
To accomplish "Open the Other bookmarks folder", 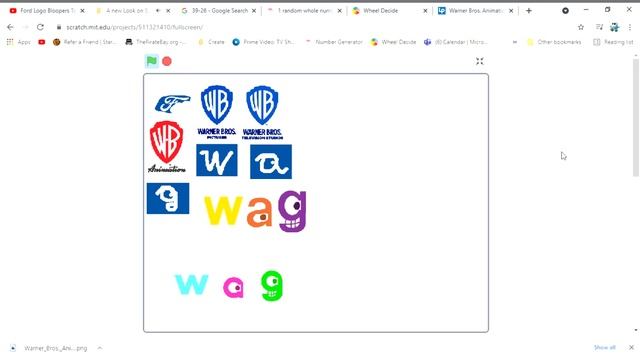I will click(554, 42).
